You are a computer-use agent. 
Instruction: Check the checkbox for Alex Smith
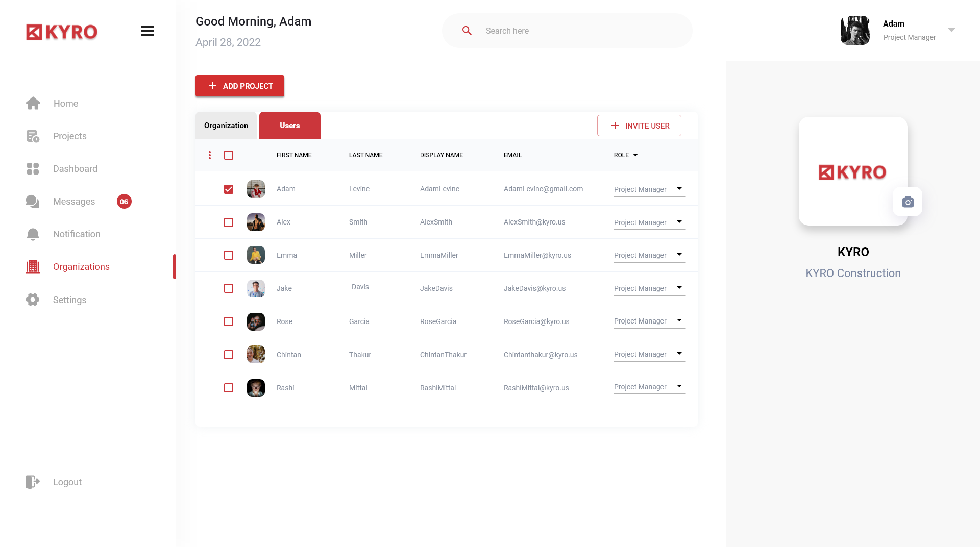tap(229, 222)
